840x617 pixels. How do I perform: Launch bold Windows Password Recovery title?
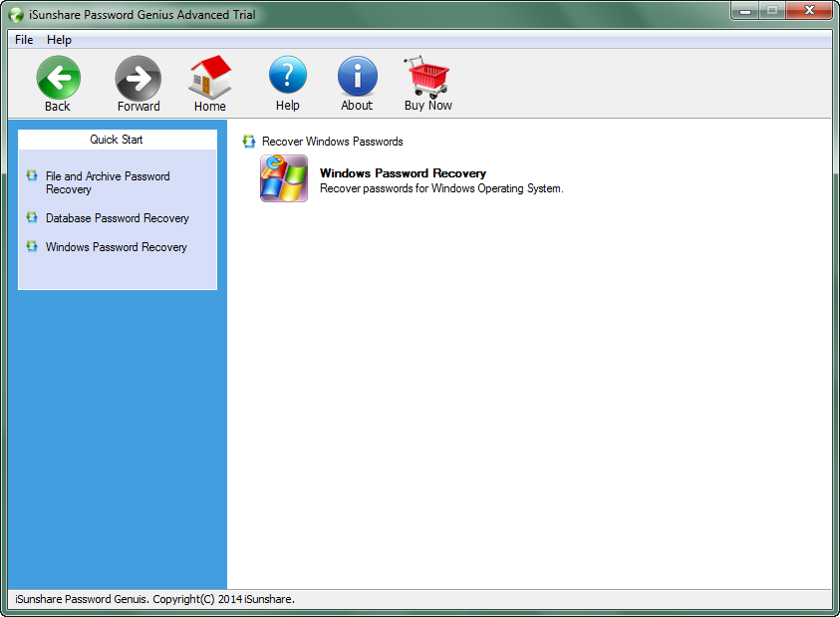coord(403,173)
